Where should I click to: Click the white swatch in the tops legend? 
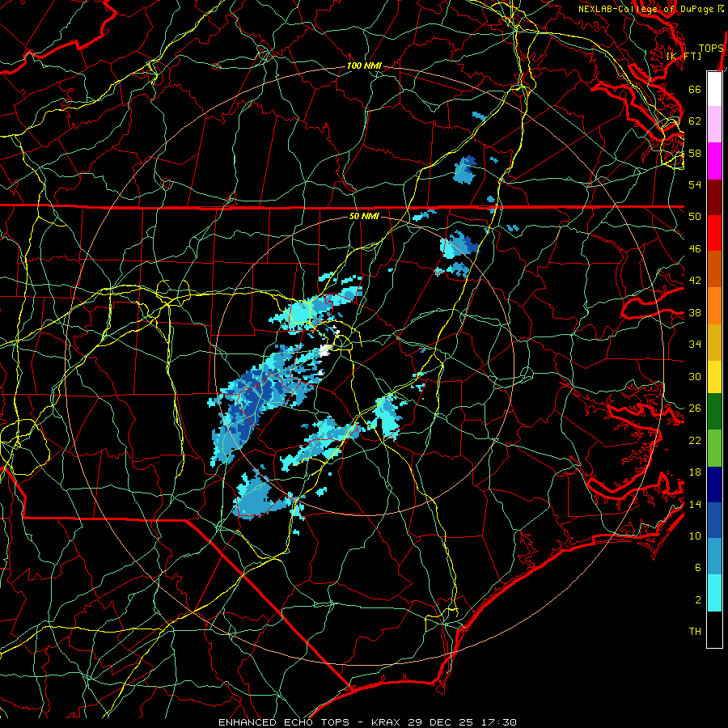point(714,89)
